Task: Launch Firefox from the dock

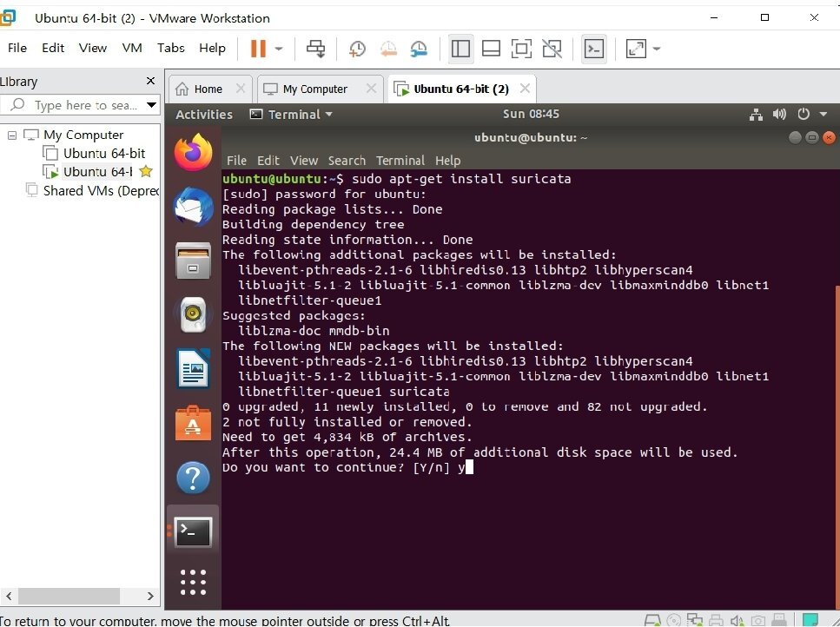Action: coord(193,152)
